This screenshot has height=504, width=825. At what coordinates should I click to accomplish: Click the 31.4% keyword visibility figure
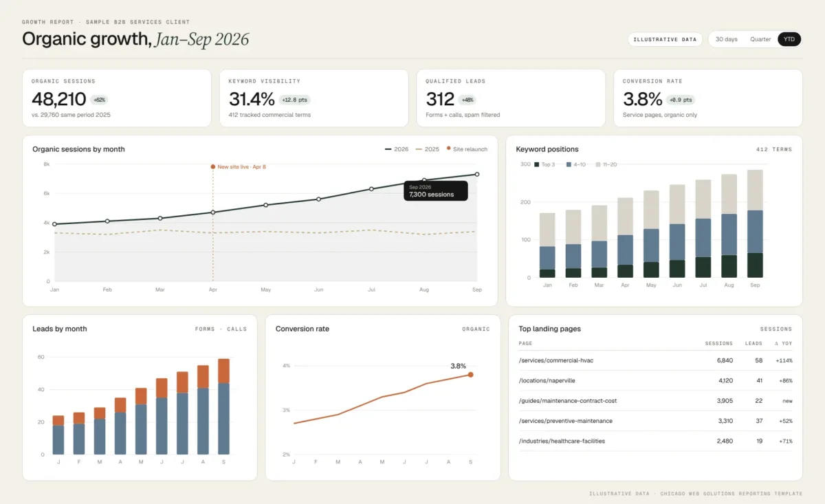(x=252, y=100)
